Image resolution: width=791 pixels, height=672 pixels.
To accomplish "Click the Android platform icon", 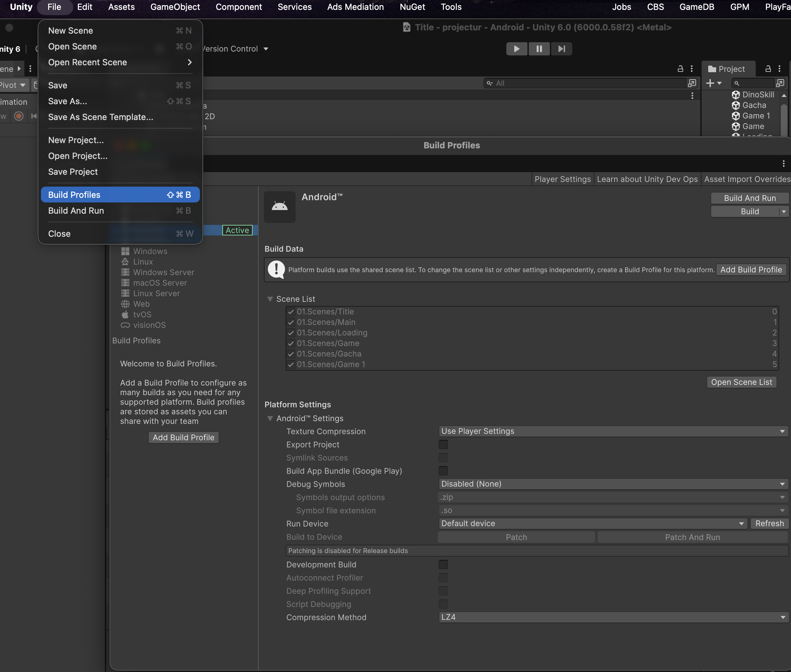I will point(280,207).
